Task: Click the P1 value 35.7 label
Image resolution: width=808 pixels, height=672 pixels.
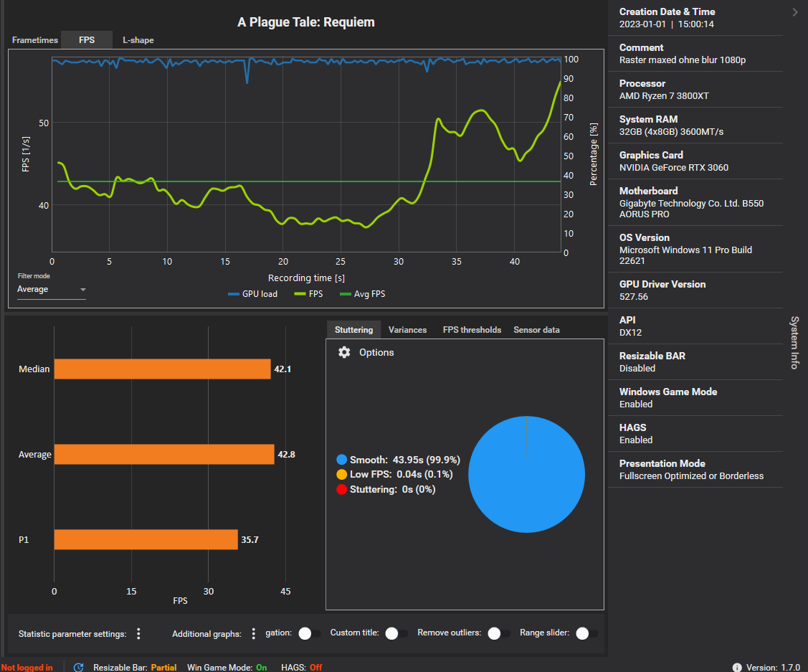Action: pos(249,539)
